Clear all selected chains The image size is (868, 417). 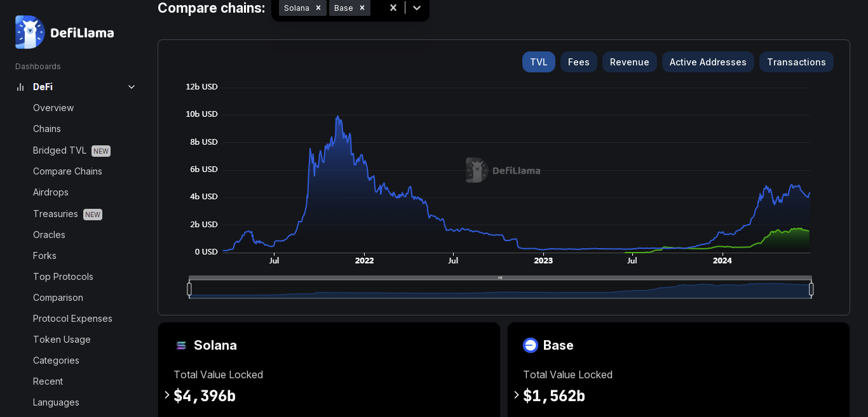(393, 8)
